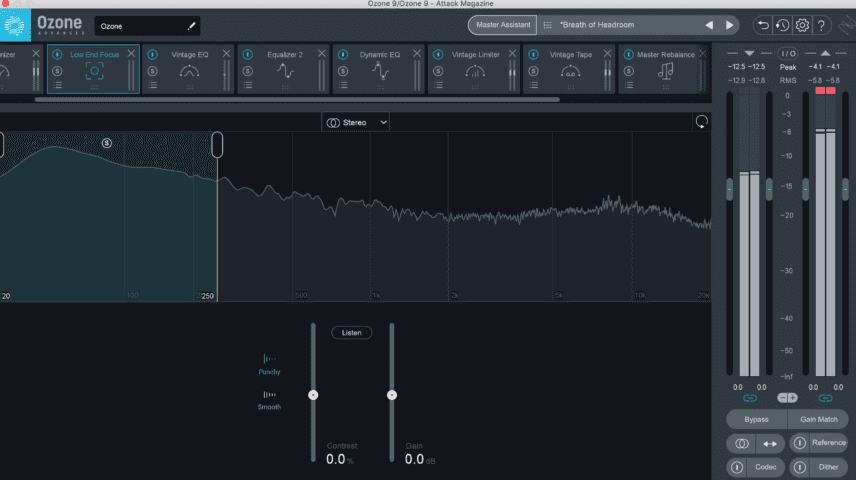Open the undo history clock icon
This screenshot has width=856, height=480.
click(x=782, y=25)
